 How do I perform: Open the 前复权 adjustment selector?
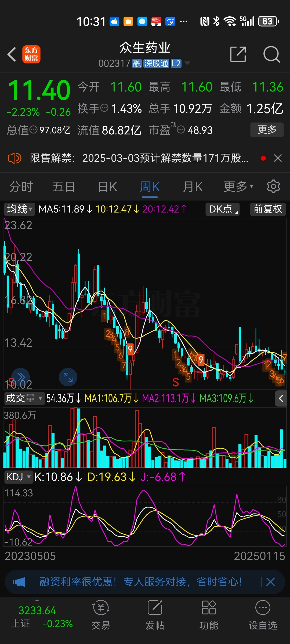coord(268,209)
